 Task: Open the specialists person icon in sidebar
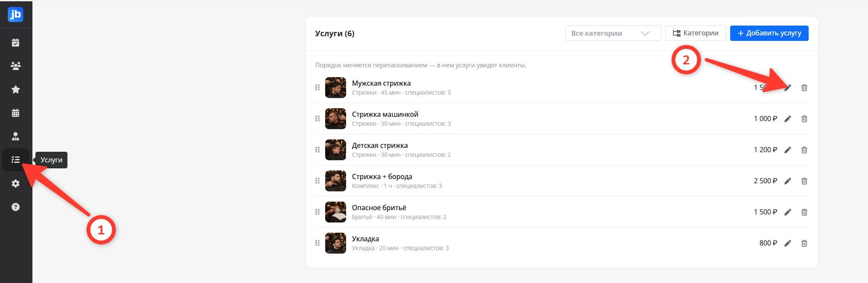pyautogui.click(x=15, y=136)
